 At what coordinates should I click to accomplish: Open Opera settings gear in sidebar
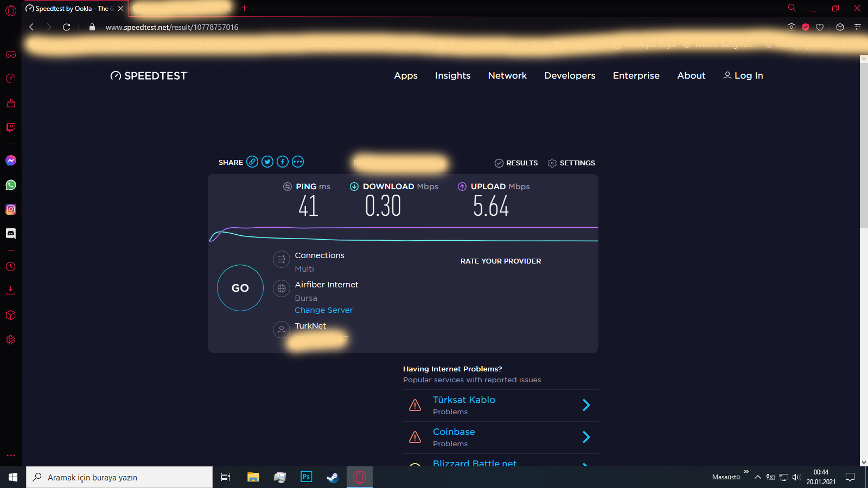(x=11, y=339)
